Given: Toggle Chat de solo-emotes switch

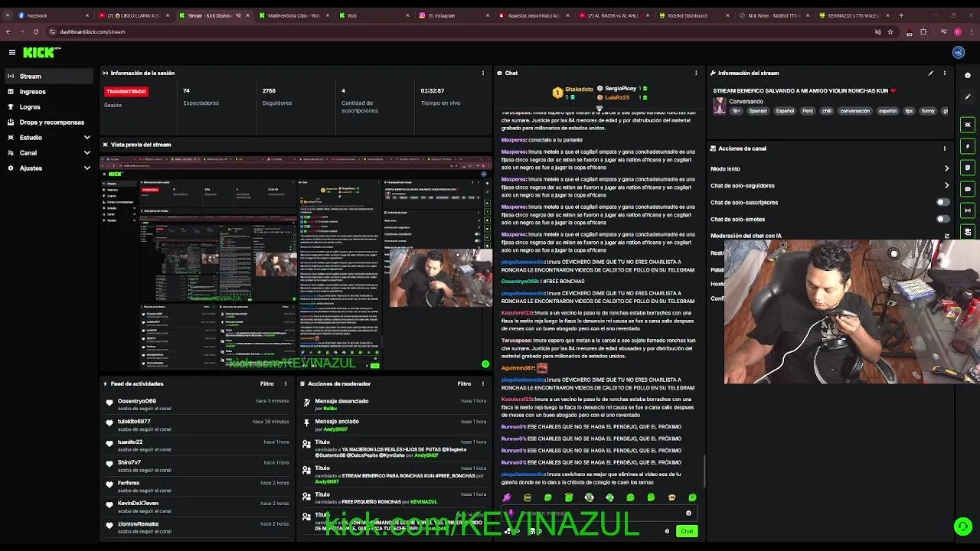Looking at the screenshot, I should (942, 219).
